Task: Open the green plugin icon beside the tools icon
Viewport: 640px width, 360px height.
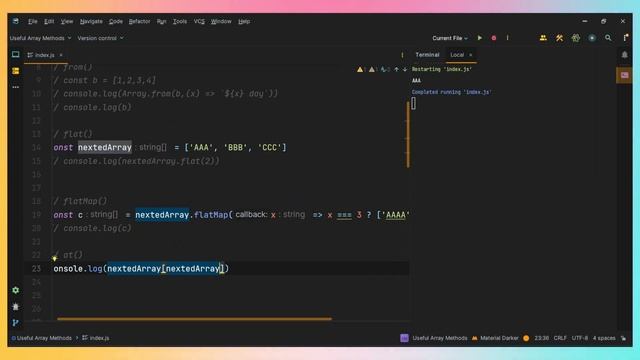Action: point(576,38)
